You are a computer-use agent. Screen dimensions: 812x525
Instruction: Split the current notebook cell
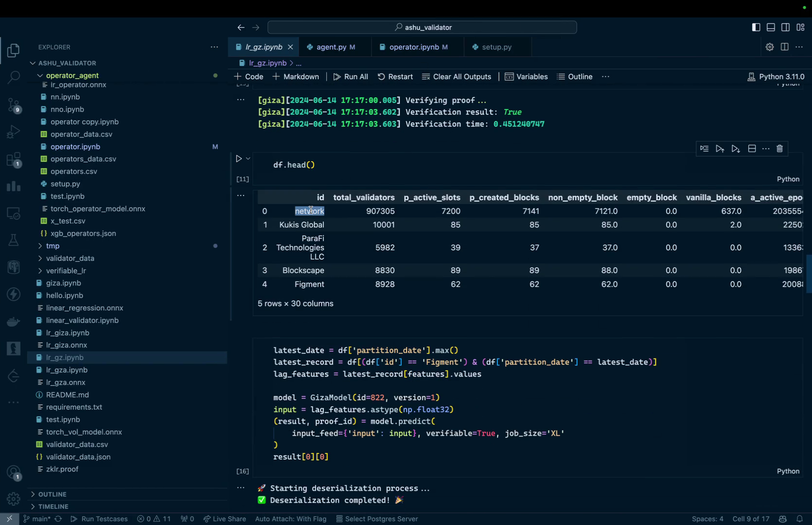[x=752, y=149]
